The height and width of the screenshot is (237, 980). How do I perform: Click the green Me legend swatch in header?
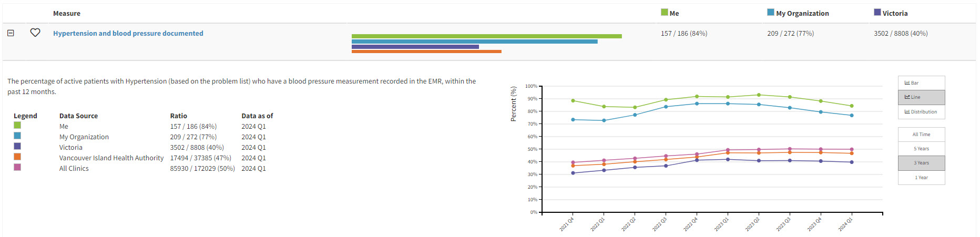pyautogui.click(x=665, y=12)
